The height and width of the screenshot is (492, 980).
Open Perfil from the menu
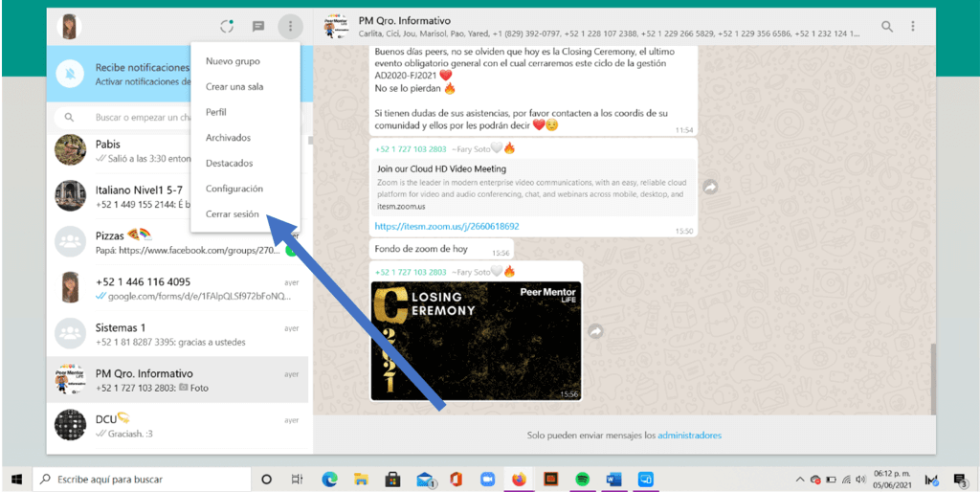click(x=215, y=113)
